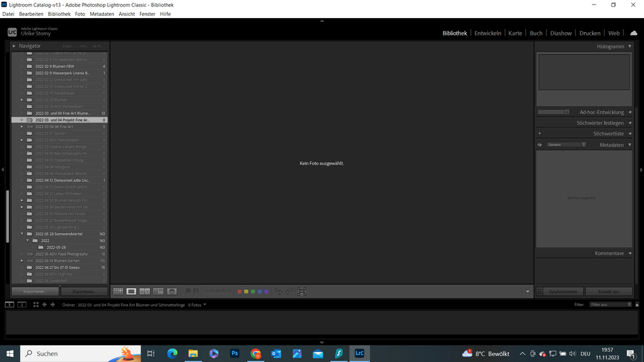The image size is (644, 362).
Task: Switch to Loupe view in the toolbar
Action: 132,291
